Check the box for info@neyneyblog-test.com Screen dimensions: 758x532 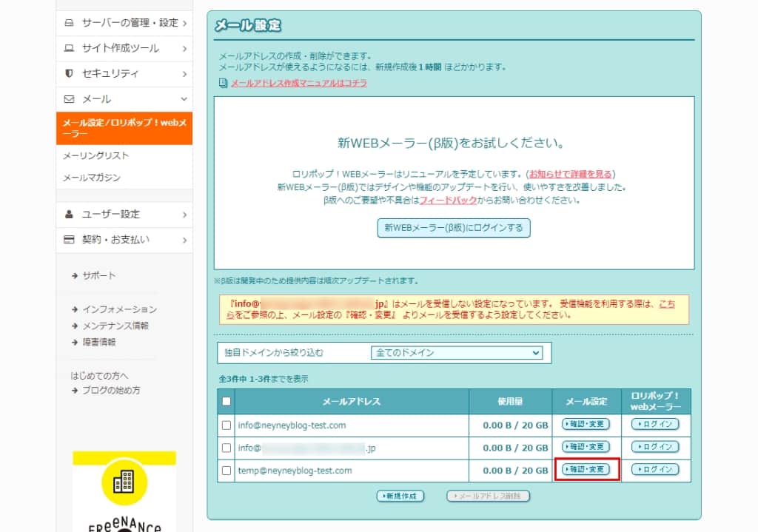coord(227,425)
